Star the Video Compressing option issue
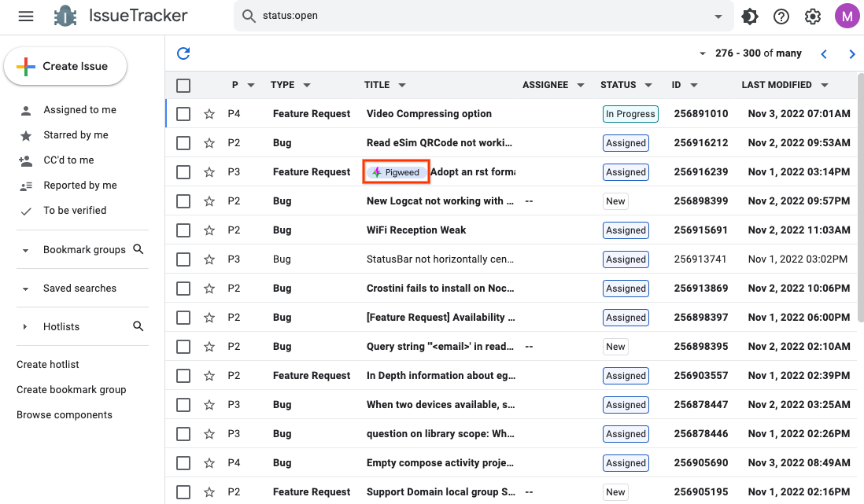Image resolution: width=864 pixels, height=504 pixels. (209, 114)
